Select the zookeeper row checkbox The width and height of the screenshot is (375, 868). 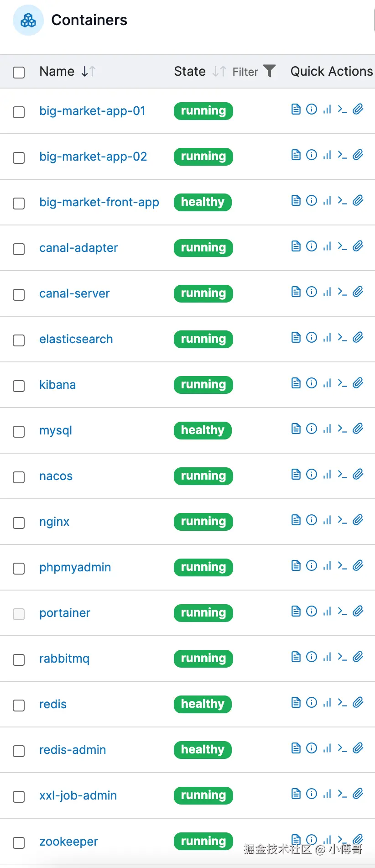(19, 842)
